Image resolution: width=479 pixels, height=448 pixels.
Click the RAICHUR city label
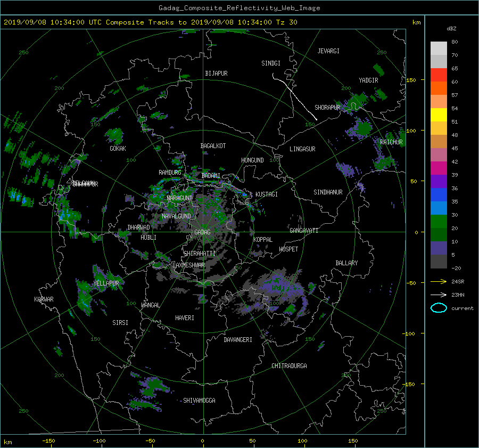click(391, 142)
